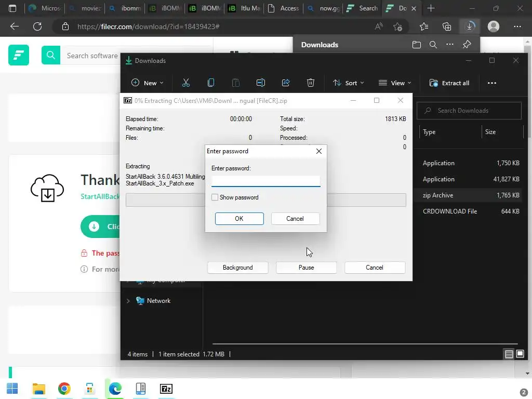The height and width of the screenshot is (399, 532).
Task: Expand the Network tree item
Action: pyautogui.click(x=128, y=301)
